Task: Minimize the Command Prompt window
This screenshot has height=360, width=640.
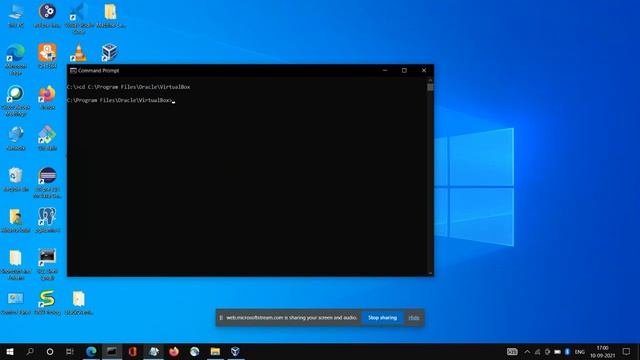Action: 384,71
